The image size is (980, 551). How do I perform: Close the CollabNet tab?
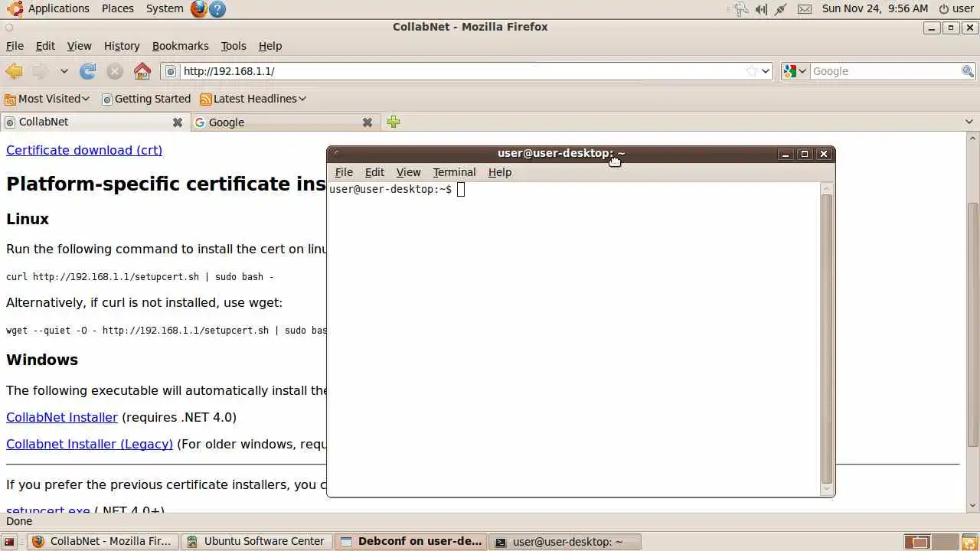[178, 122]
